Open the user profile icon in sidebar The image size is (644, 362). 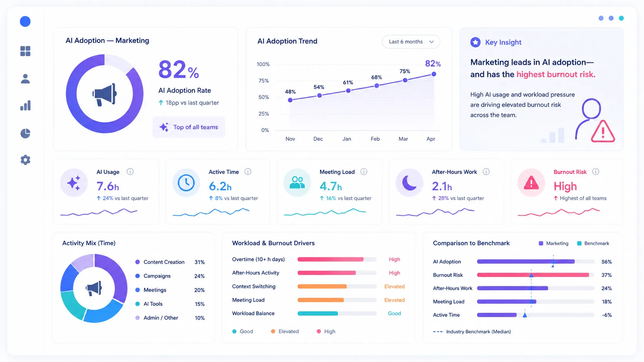click(x=25, y=79)
